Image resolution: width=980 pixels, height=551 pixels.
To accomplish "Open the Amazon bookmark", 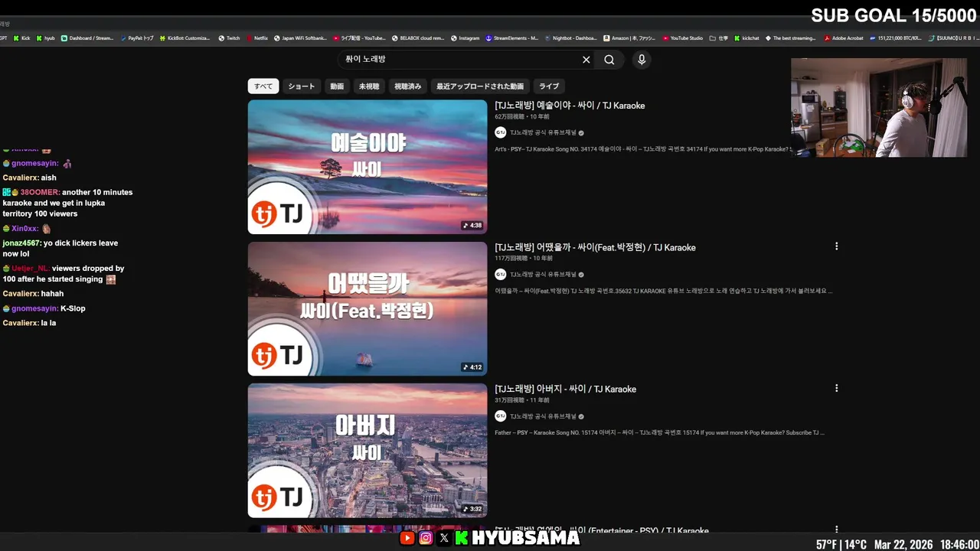I will click(x=629, y=37).
